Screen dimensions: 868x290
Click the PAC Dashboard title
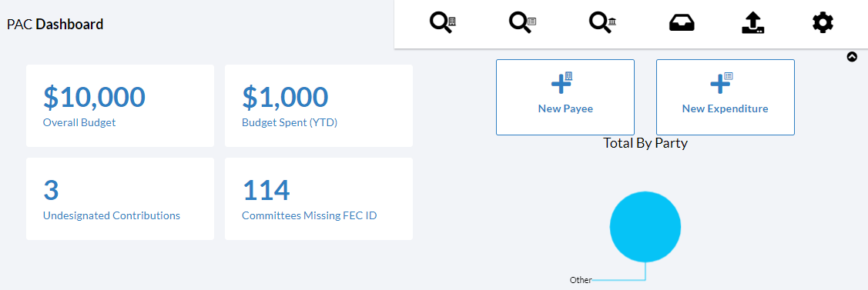[x=55, y=25]
